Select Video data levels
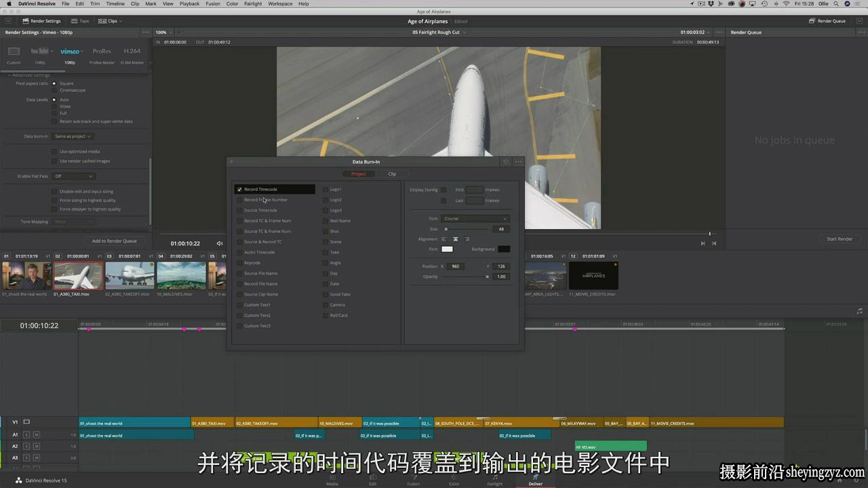This screenshot has height=488, width=868. (x=54, y=106)
